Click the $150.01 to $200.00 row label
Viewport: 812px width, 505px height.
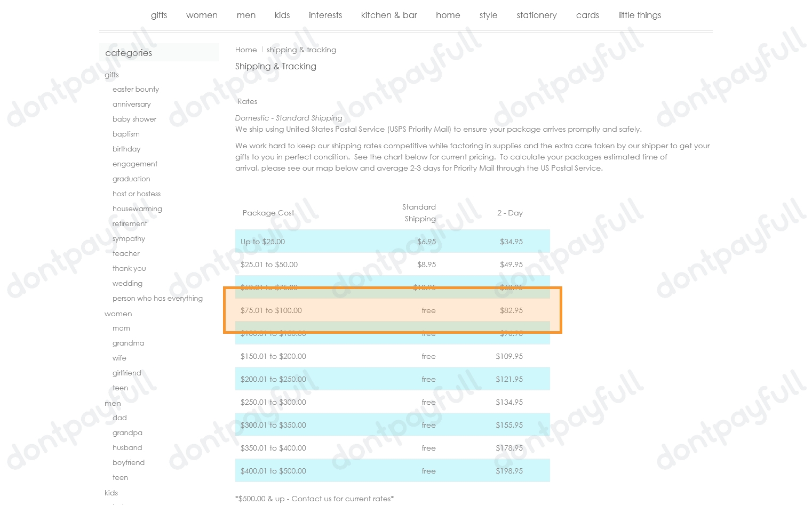273,356
